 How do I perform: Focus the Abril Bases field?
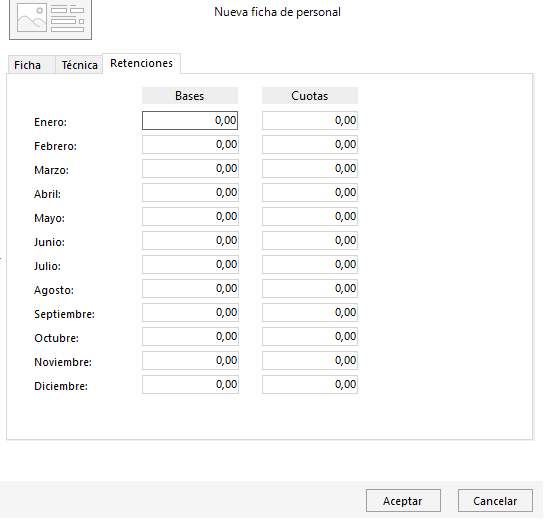click(190, 193)
